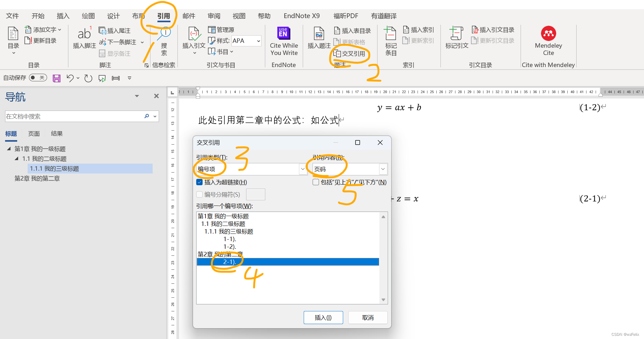The width and height of the screenshot is (644, 339).
Task: Launch EndNote Cite While You Write
Action: click(284, 41)
